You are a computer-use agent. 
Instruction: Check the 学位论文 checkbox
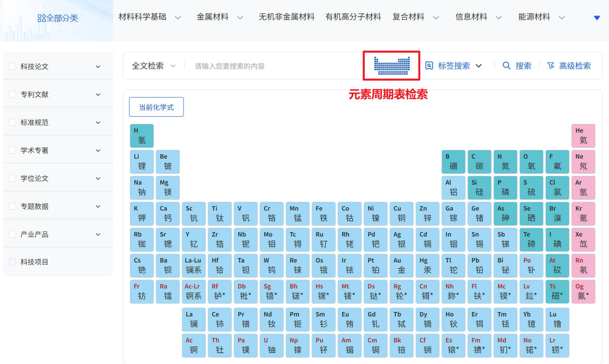(x=12, y=178)
